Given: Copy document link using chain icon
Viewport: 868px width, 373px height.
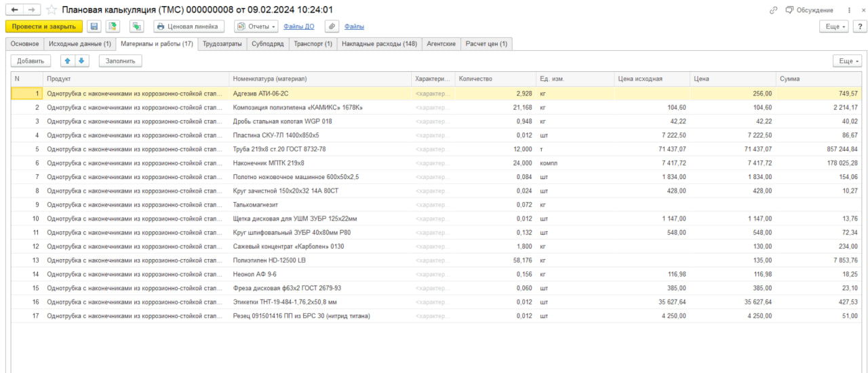Looking at the screenshot, I should pos(773,10).
